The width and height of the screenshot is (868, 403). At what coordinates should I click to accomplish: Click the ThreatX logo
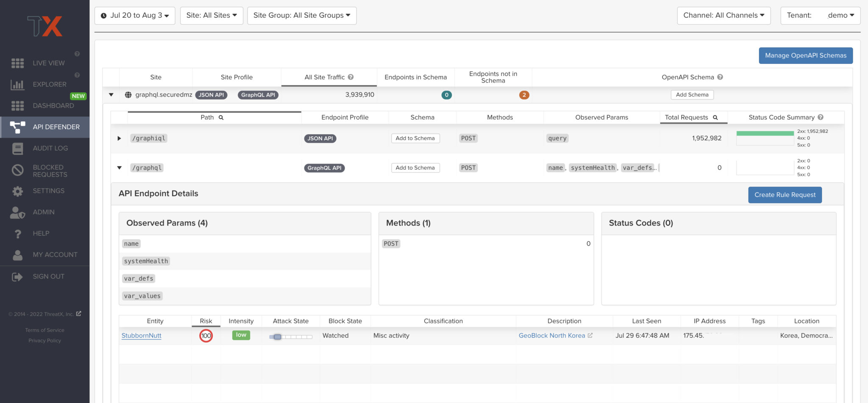click(45, 25)
